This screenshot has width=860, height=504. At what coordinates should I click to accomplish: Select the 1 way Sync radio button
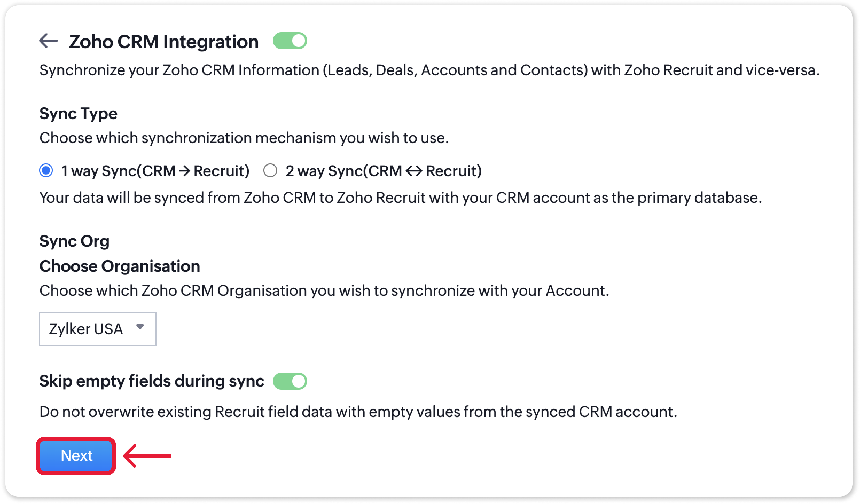pos(46,171)
